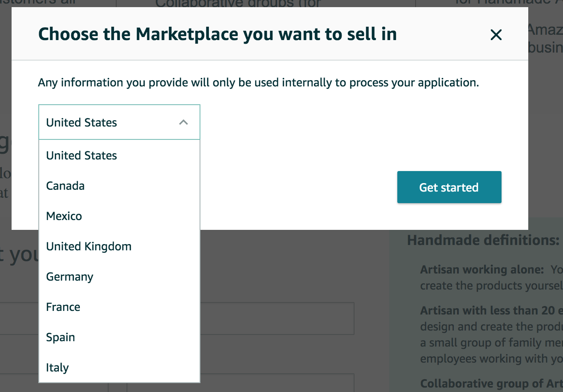
Task: Click the dialog title text
Action: 218,34
